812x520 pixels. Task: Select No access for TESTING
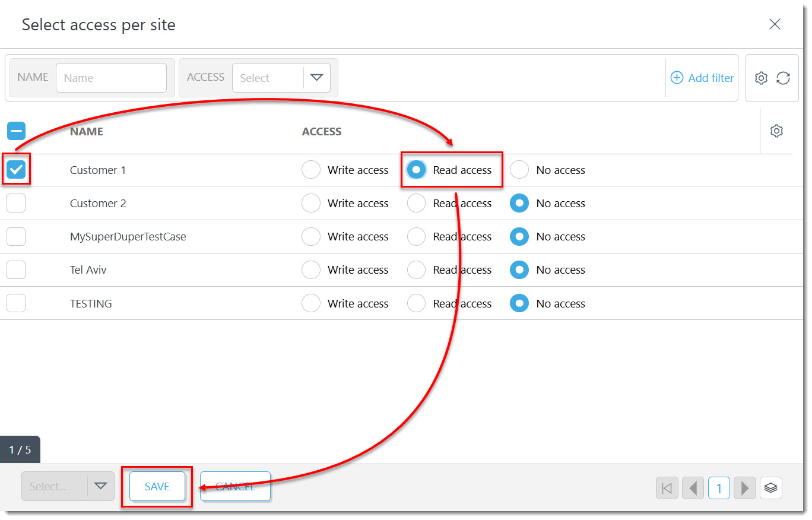519,303
